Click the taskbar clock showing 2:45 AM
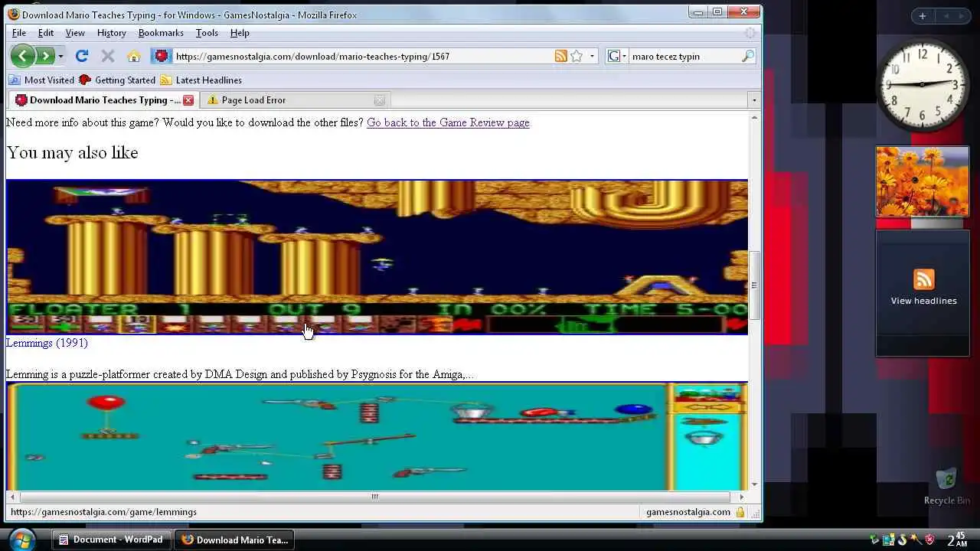Viewport: 980px width, 551px height. point(957,540)
